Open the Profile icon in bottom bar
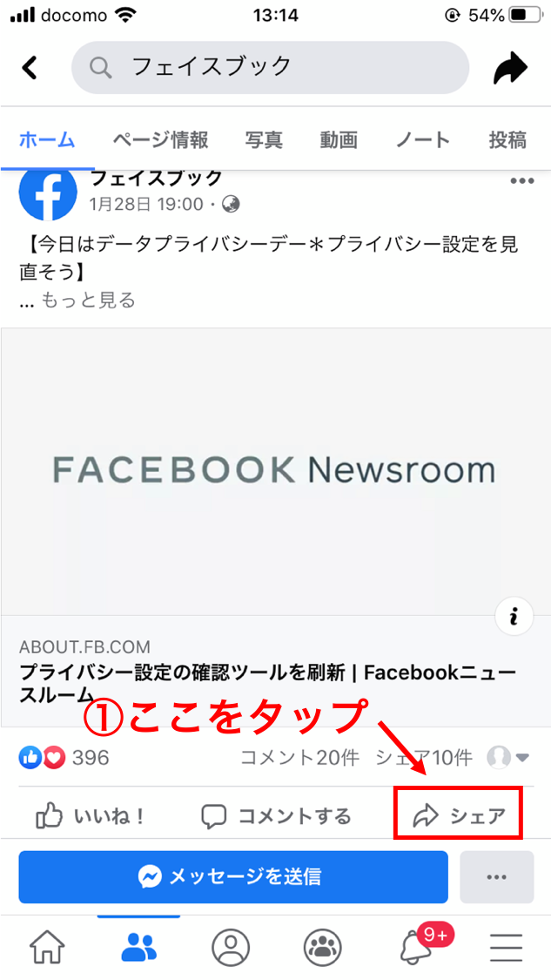Image resolution: width=551 pixels, height=980 pixels. point(231,948)
